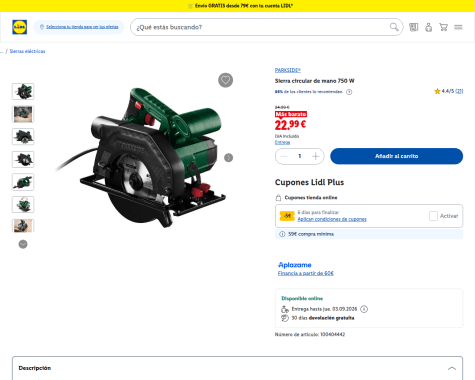Image resolution: width=475 pixels, height=380 pixels.
Task: Click the search magnifier icon
Action: coord(394,27)
